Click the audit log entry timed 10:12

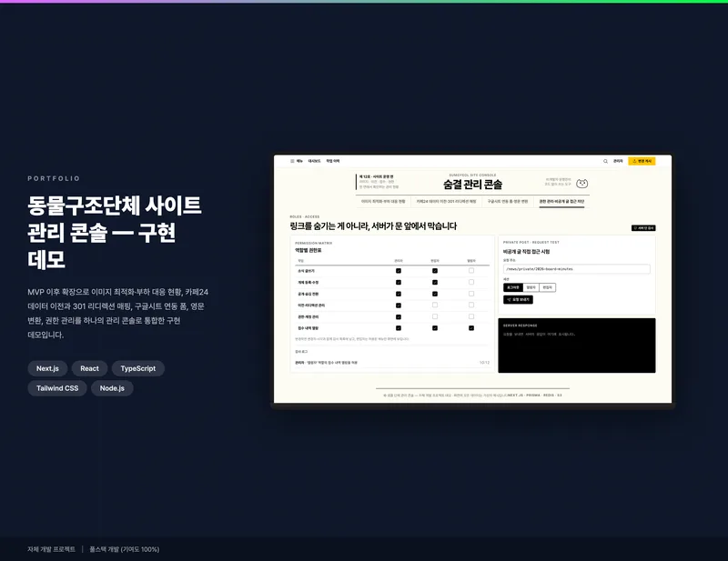[392, 363]
